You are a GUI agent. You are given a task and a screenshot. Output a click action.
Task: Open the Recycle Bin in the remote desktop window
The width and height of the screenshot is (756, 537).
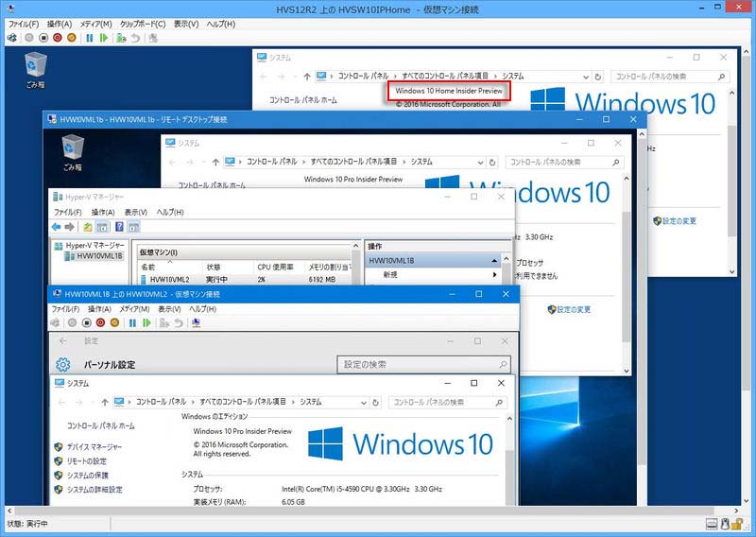coord(73,153)
